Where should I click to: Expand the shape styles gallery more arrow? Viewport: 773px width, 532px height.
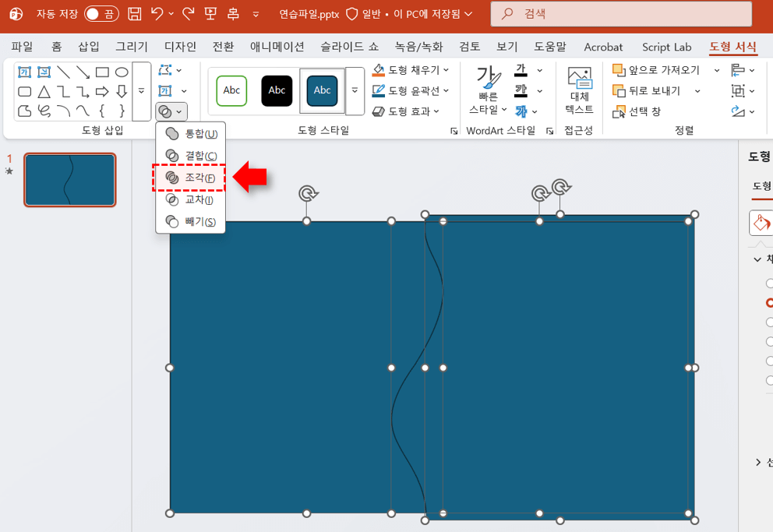[355, 90]
